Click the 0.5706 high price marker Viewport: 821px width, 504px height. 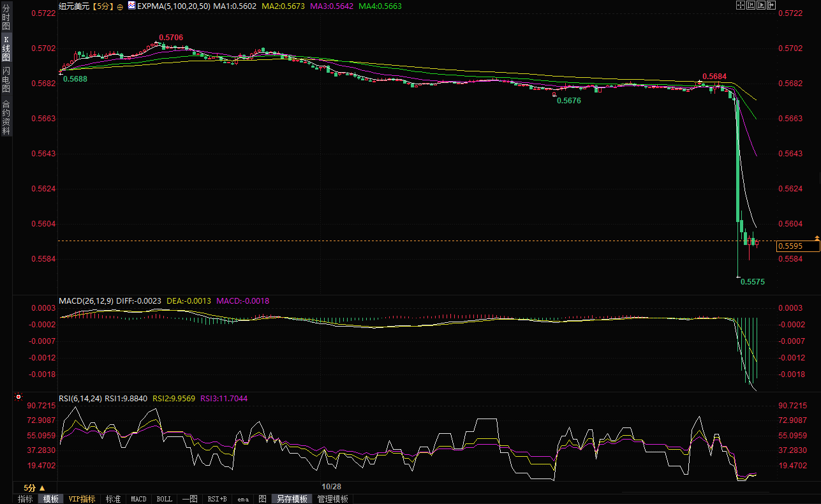171,38
